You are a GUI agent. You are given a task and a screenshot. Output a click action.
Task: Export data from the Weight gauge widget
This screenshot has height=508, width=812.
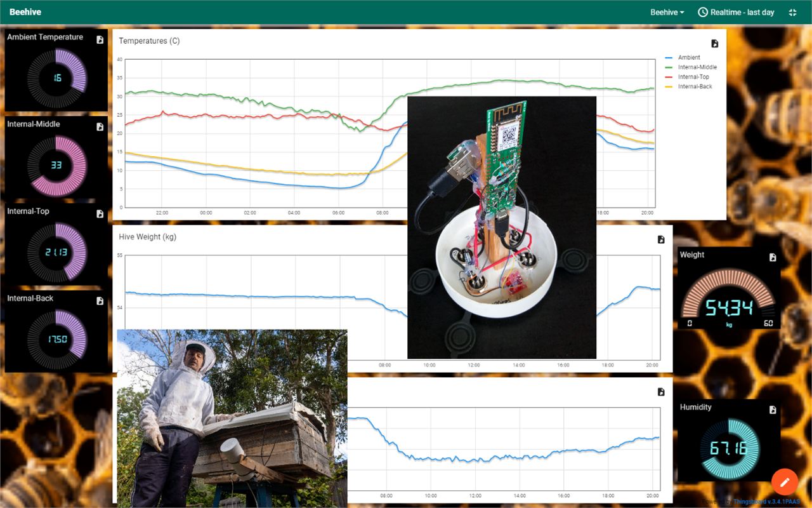click(x=773, y=257)
